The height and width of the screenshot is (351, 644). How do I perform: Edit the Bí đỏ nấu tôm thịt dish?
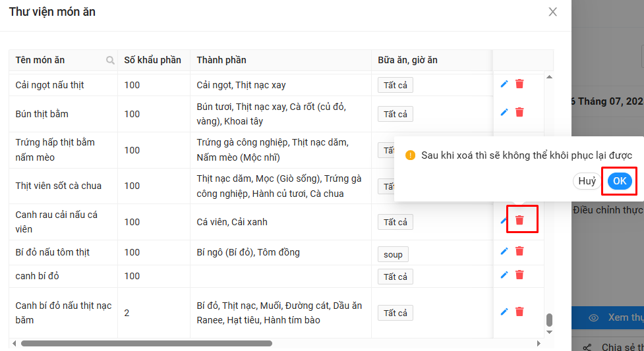click(504, 251)
